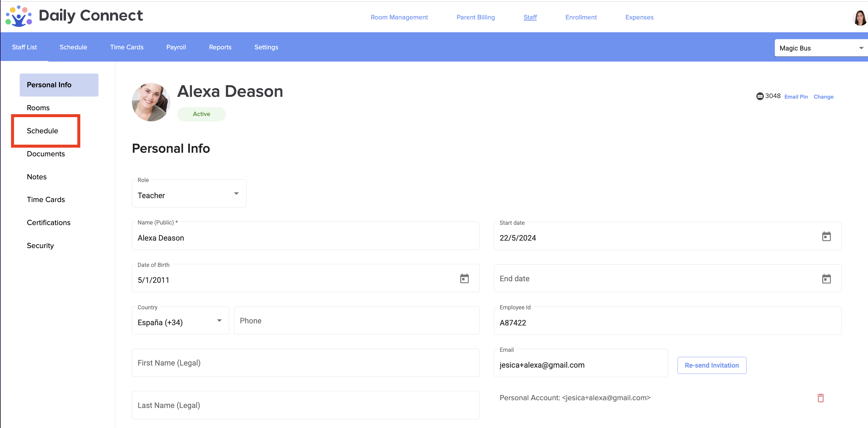Screen dimensions: 868x428
Task: Open the Payroll tab
Action: pyautogui.click(x=176, y=47)
